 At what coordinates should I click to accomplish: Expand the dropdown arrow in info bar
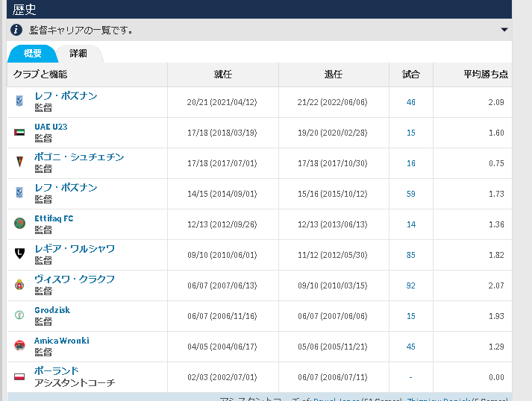(x=504, y=30)
